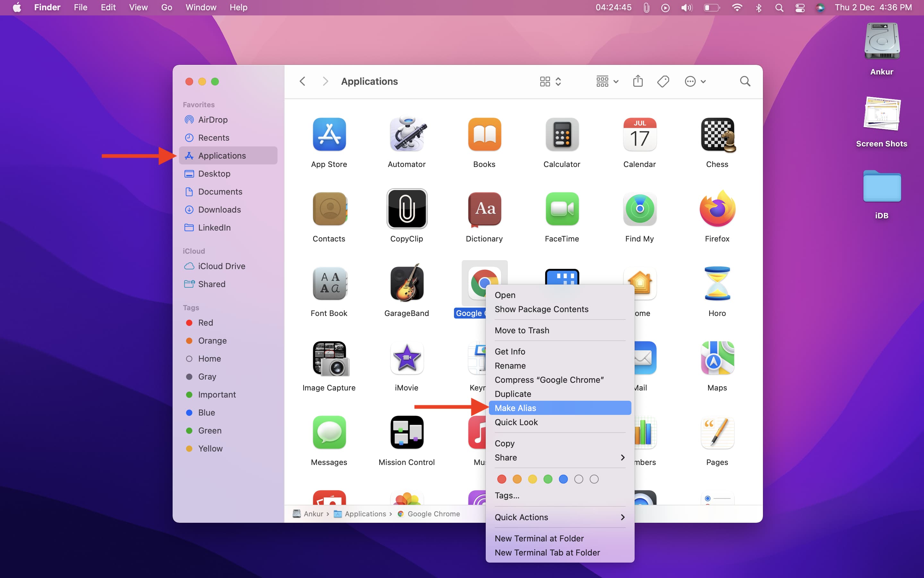Apply the yellow tag color dot
Image resolution: width=924 pixels, height=578 pixels.
[x=532, y=479]
